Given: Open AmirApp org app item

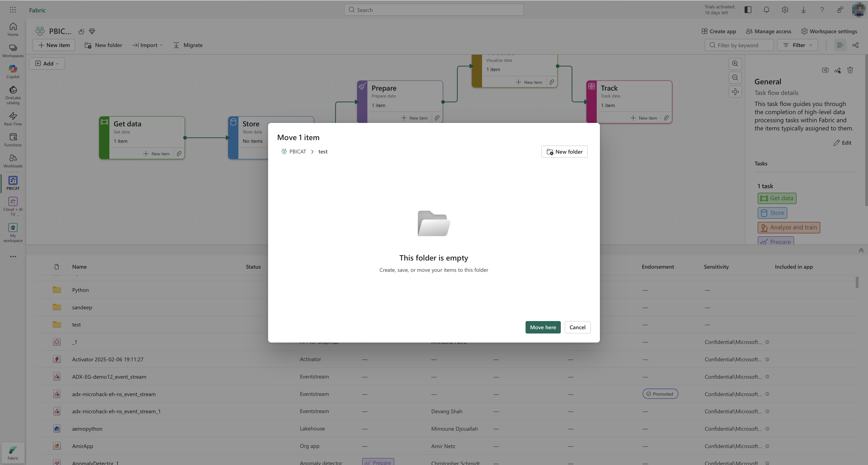Looking at the screenshot, I should click(x=83, y=446).
